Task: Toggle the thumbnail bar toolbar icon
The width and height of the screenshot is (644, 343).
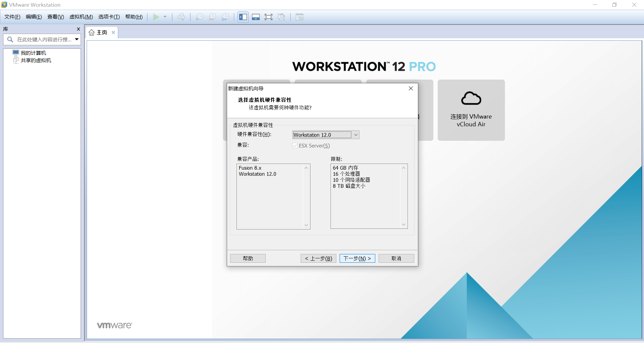Action: 256,17
